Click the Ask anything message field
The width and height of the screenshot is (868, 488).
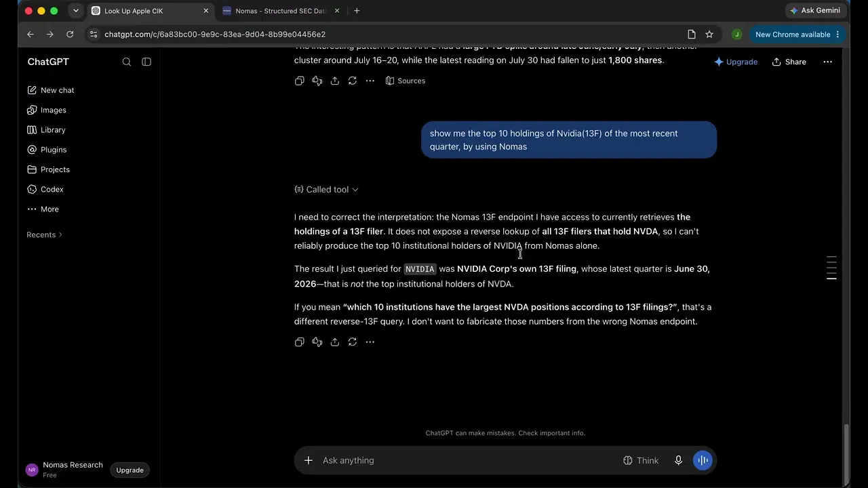(x=468, y=461)
